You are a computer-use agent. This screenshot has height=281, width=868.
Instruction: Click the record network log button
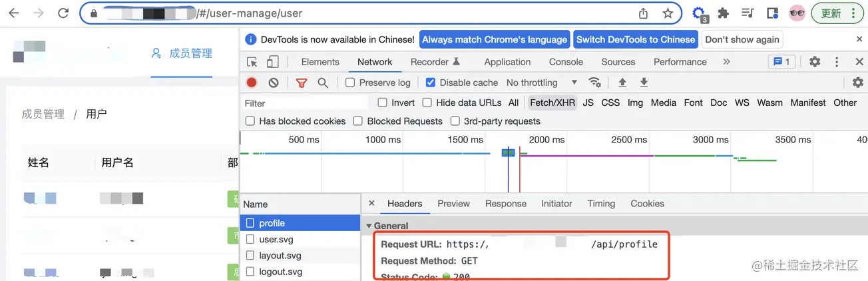click(x=252, y=83)
